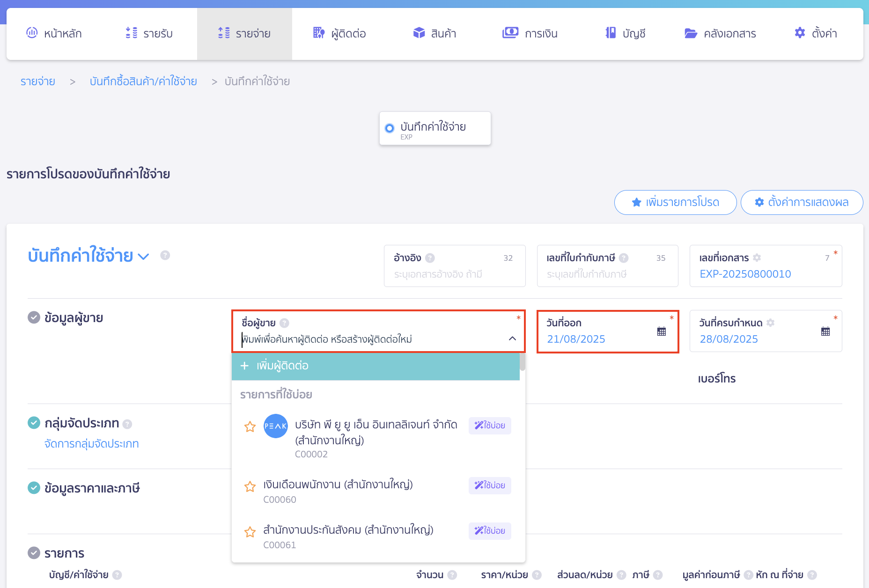Screen dimensions: 869x588
Task: Click the เพิ่มรายการโปรด button
Action: click(675, 202)
